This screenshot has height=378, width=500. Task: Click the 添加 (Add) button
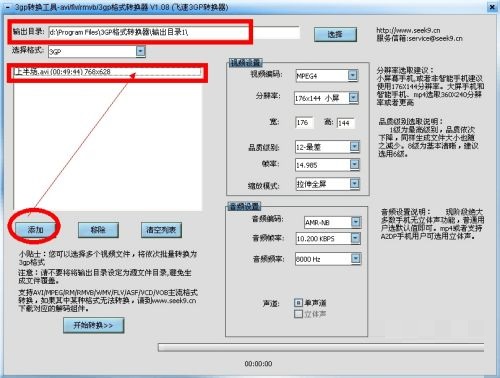(35, 229)
